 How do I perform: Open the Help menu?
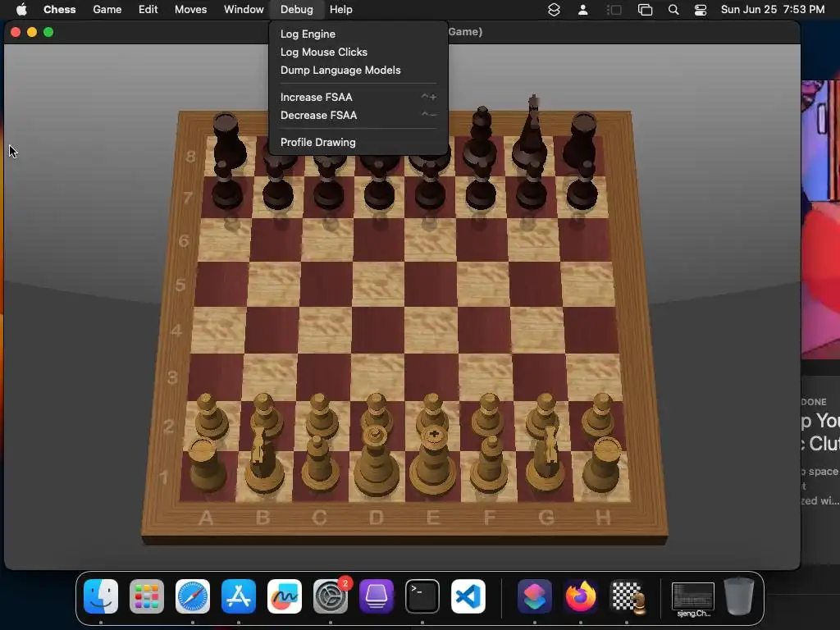point(340,10)
